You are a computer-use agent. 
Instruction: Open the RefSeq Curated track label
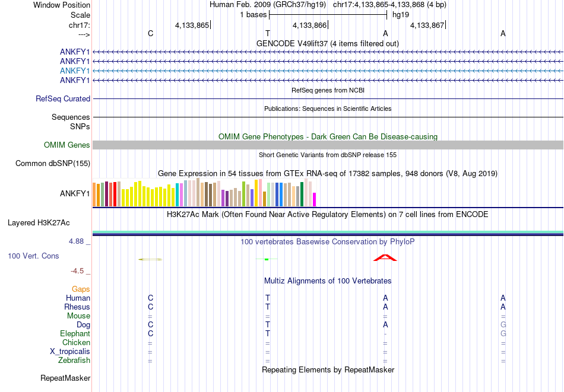click(63, 99)
